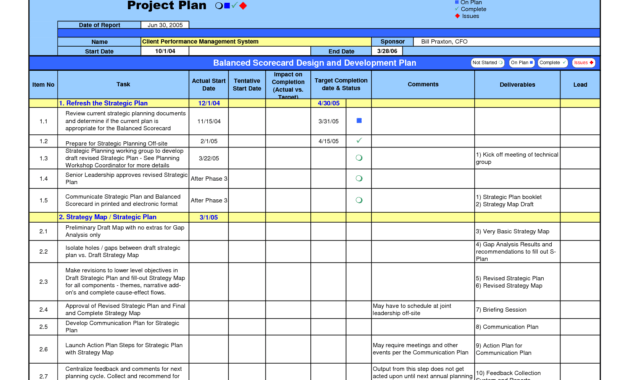Click the green check next to Complete legend text
This screenshot has height=380, width=630.
tap(457, 9)
